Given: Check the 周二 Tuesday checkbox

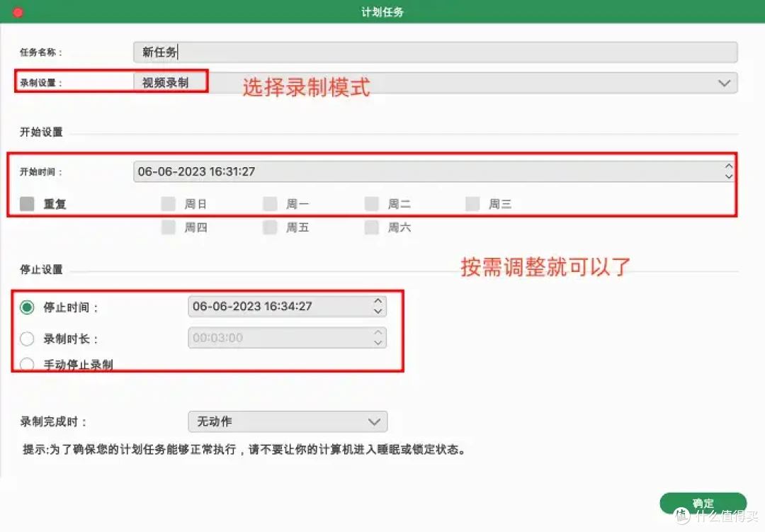Looking at the screenshot, I should [372, 204].
